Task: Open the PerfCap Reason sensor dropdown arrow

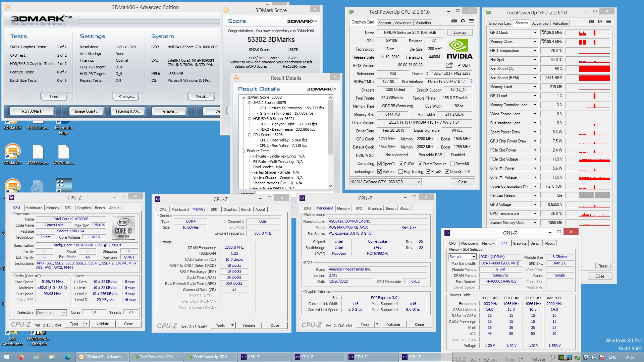Action: click(535, 195)
